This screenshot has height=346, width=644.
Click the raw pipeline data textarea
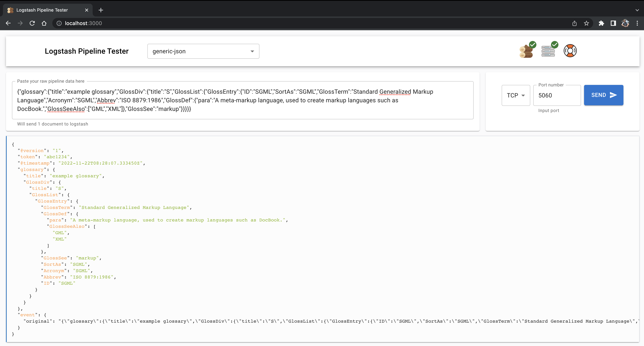point(242,100)
